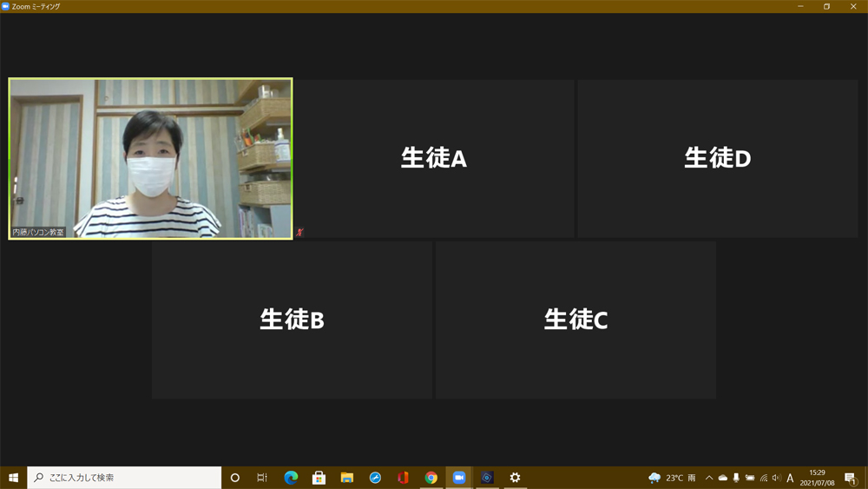Open File Explorer from the taskbar
868x489 pixels.
click(x=347, y=478)
